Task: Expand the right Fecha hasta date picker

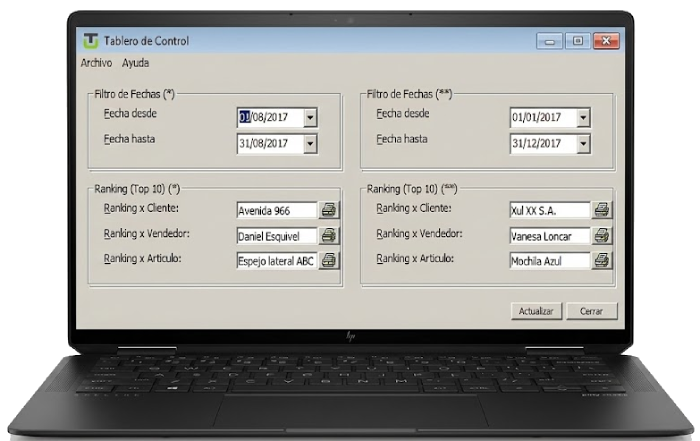Action: [582, 144]
